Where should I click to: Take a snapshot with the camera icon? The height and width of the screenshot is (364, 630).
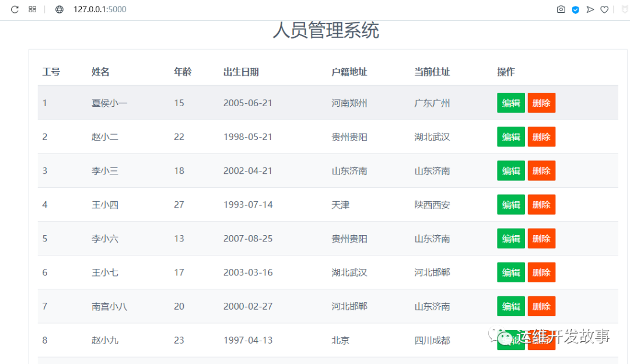[561, 9]
